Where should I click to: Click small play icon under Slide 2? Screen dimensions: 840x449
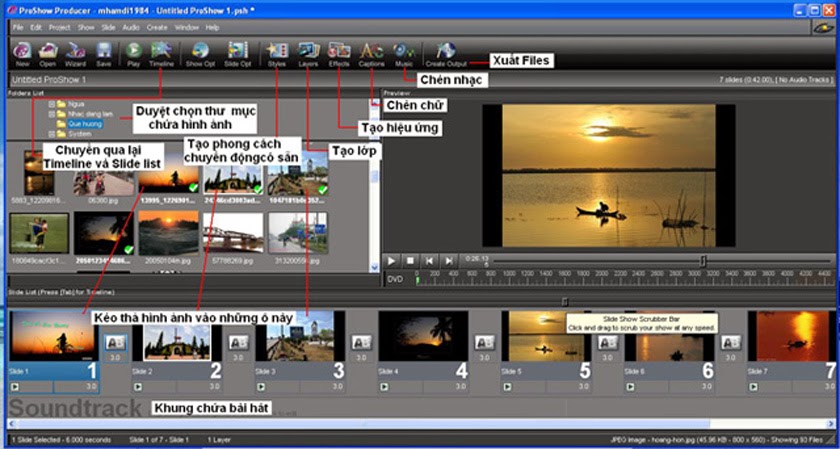point(138,387)
